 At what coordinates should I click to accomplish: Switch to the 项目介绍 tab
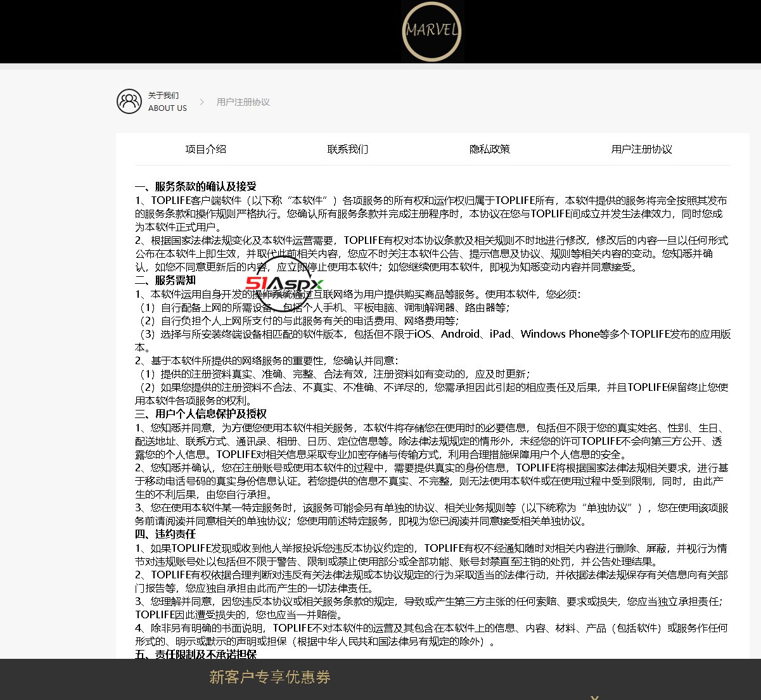[206, 150]
